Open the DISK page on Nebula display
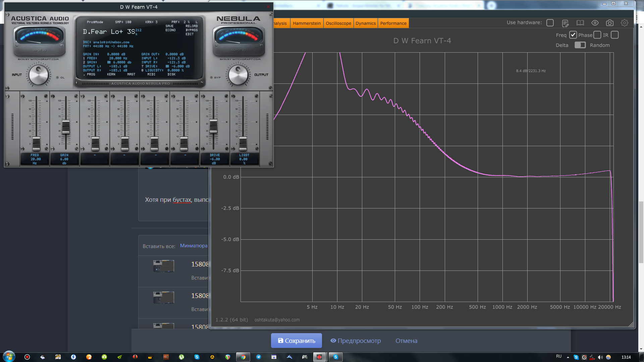Screen dimensions: 644x362 point(171,74)
